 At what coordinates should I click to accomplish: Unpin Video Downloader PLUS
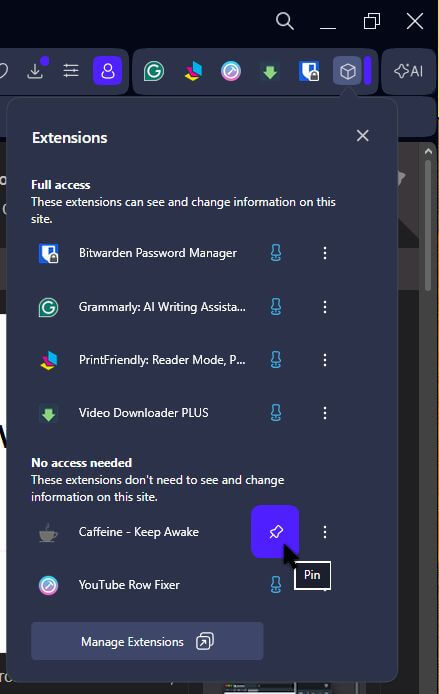click(x=276, y=413)
